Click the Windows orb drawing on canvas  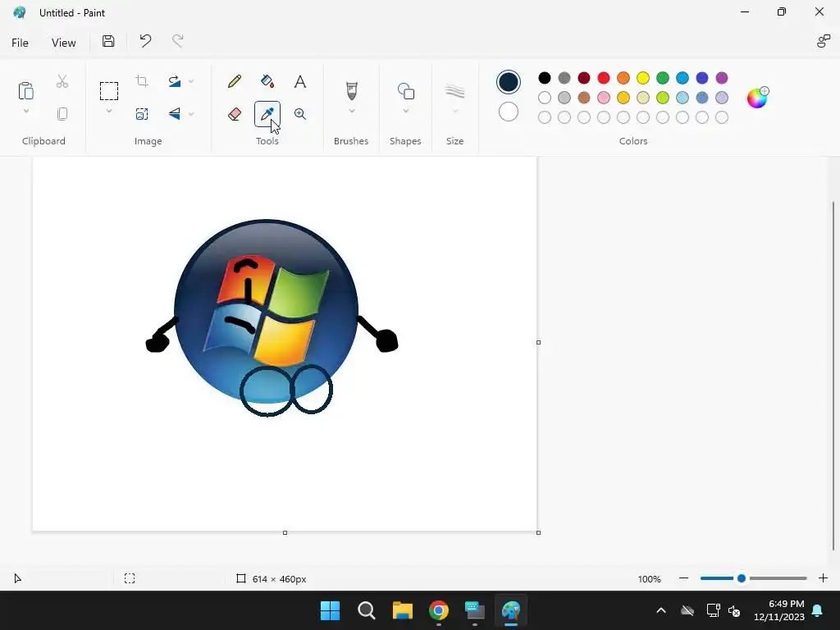[267, 311]
